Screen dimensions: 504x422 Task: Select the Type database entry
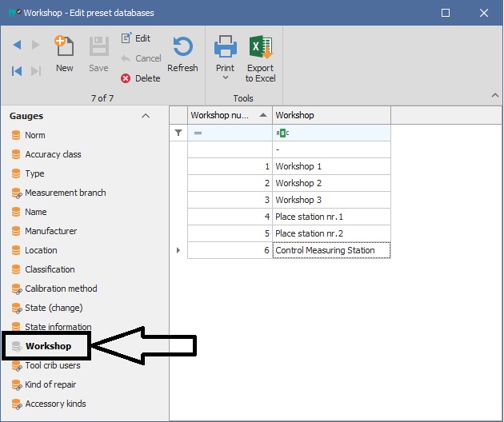click(x=28, y=173)
